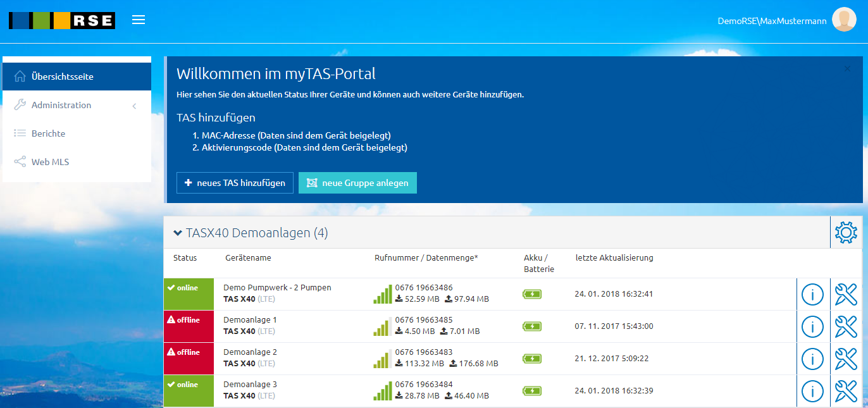This screenshot has height=408, width=868.
Task: Click battery icon for Demoanlage 2 row
Action: pos(532,358)
